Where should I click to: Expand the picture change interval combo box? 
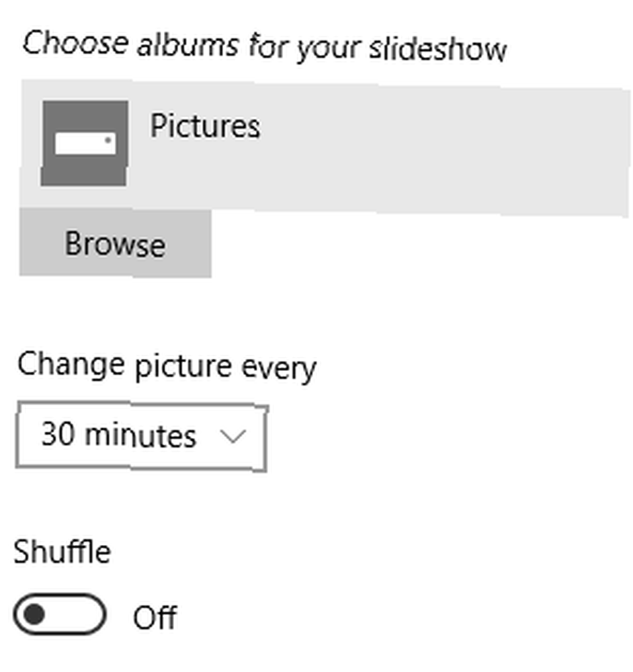(x=142, y=436)
